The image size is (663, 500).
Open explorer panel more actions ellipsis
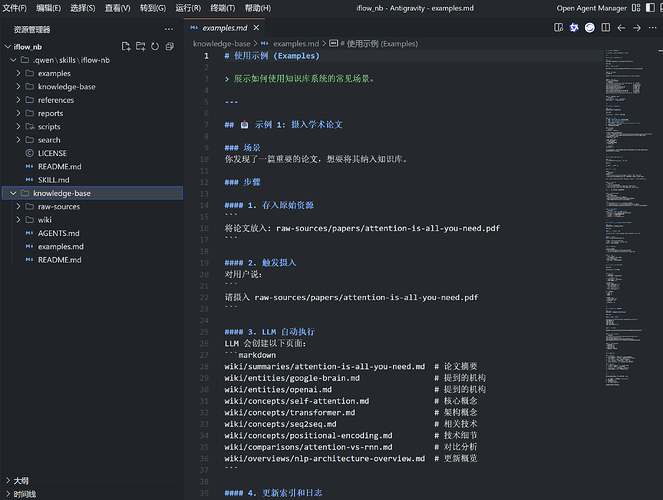pos(169,29)
